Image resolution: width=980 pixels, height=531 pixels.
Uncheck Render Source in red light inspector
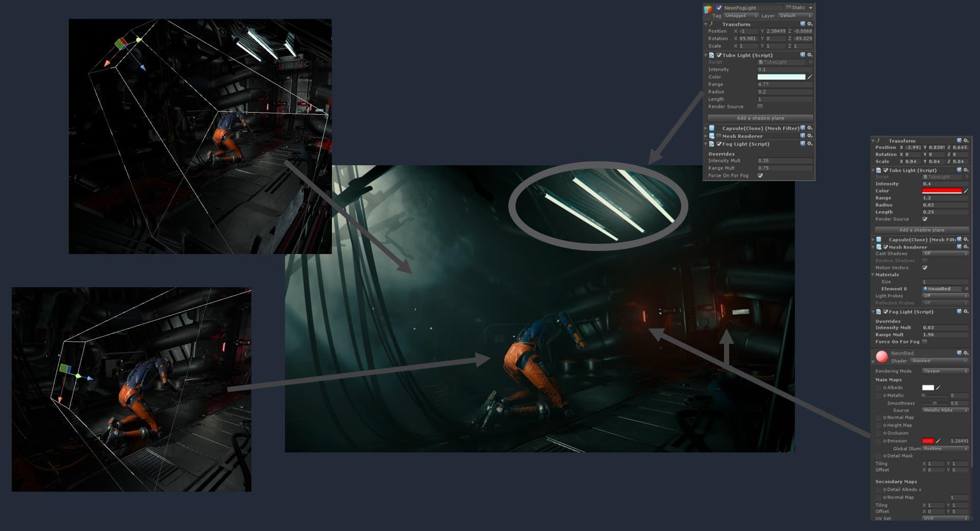(x=925, y=219)
